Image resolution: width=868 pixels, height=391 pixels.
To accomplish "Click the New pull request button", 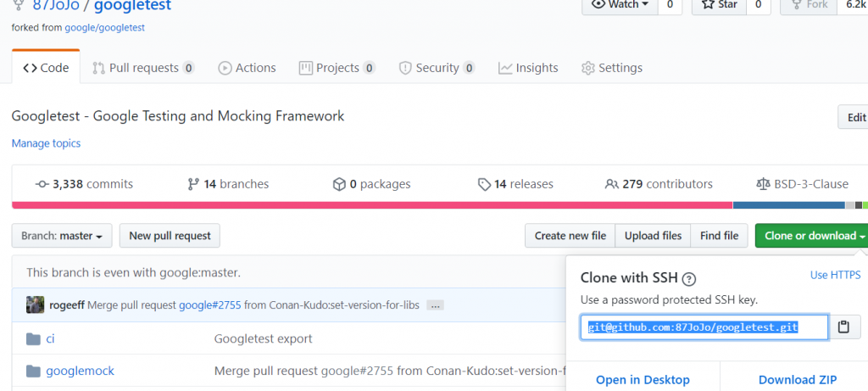I will (x=170, y=236).
